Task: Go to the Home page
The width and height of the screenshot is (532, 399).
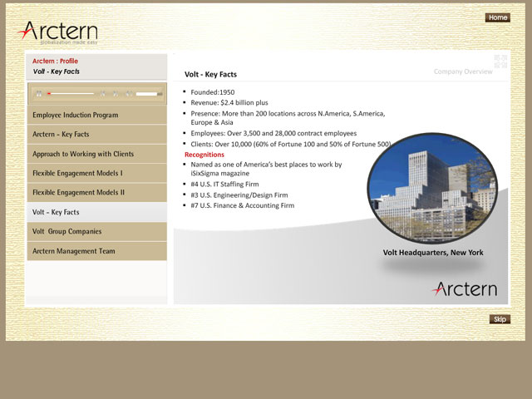Action: coord(497,17)
